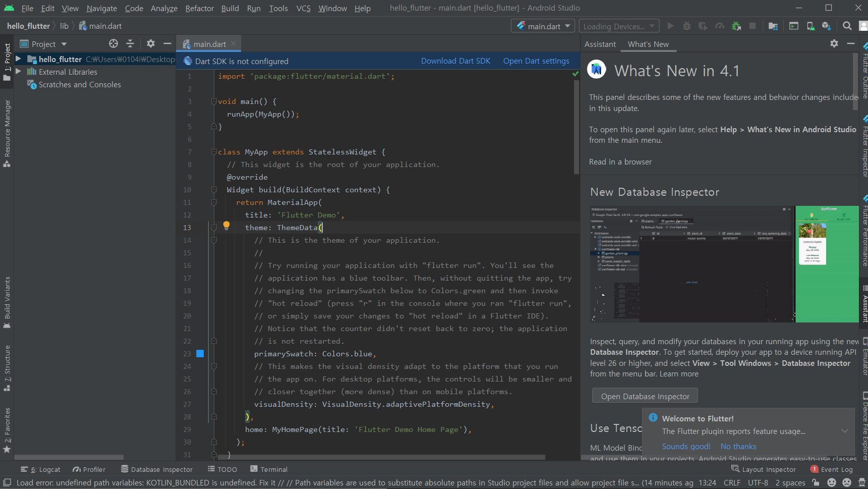Image resolution: width=868 pixels, height=489 pixels.
Task: Open the Tools menu
Action: click(278, 8)
